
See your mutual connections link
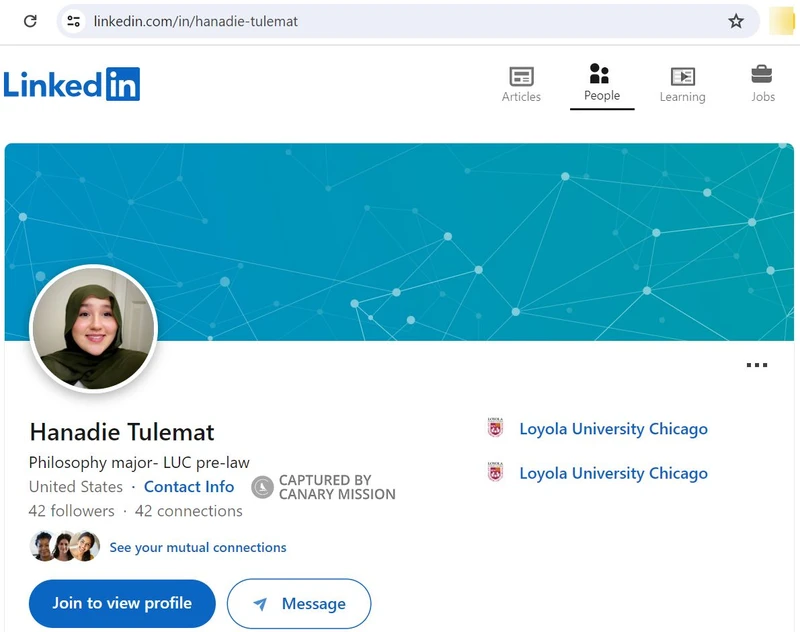pos(198,547)
